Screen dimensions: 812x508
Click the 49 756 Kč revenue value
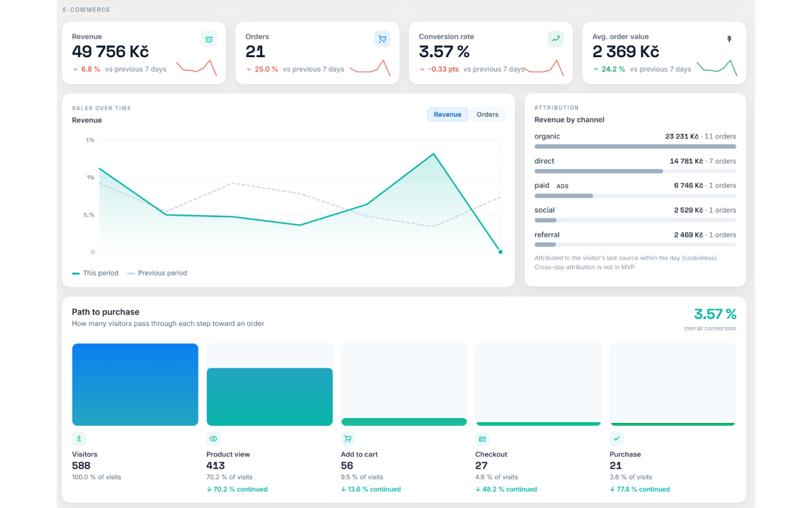pyautogui.click(x=110, y=52)
